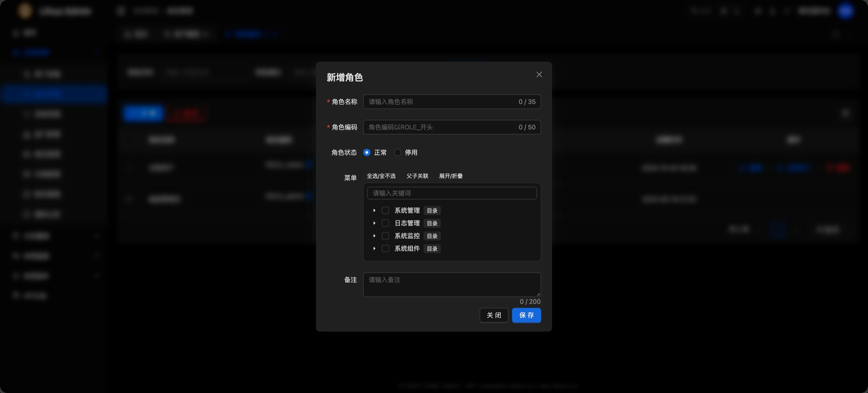Viewport: 868px width, 393px height.
Task: Expand the 系统监控 tree node
Action: point(374,236)
